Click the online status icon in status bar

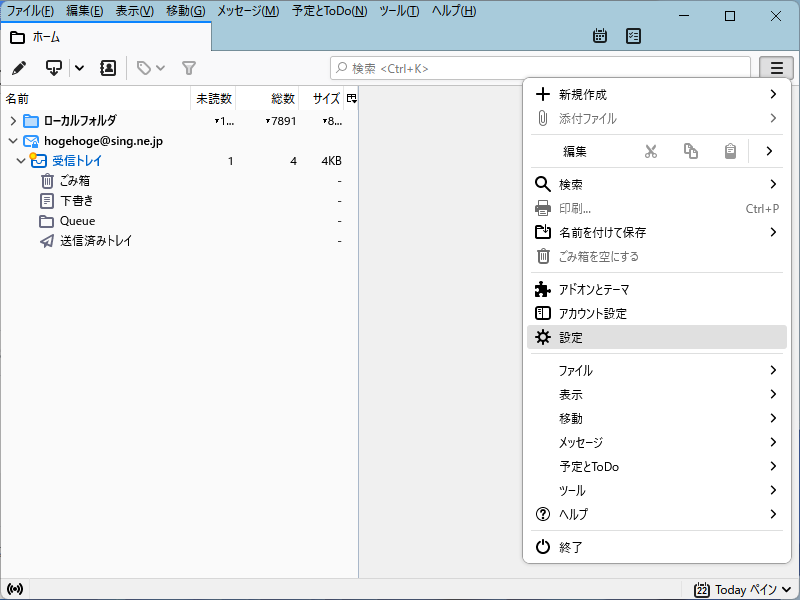point(15,589)
